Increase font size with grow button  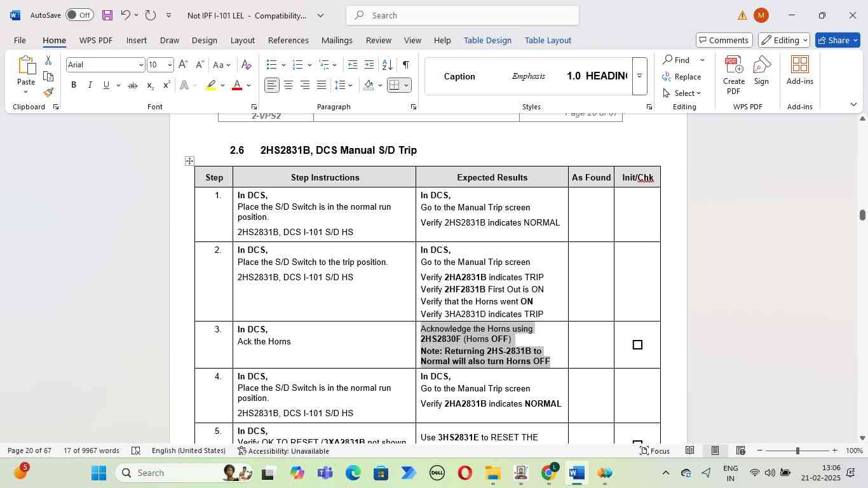(183, 65)
